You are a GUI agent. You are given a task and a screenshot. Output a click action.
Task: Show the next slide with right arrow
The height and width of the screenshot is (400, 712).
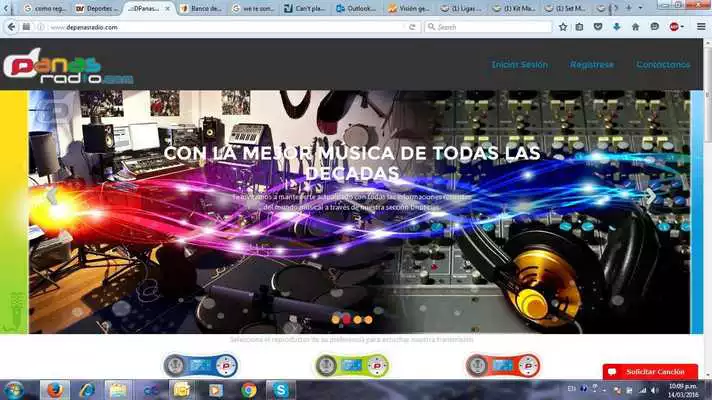coord(650,196)
